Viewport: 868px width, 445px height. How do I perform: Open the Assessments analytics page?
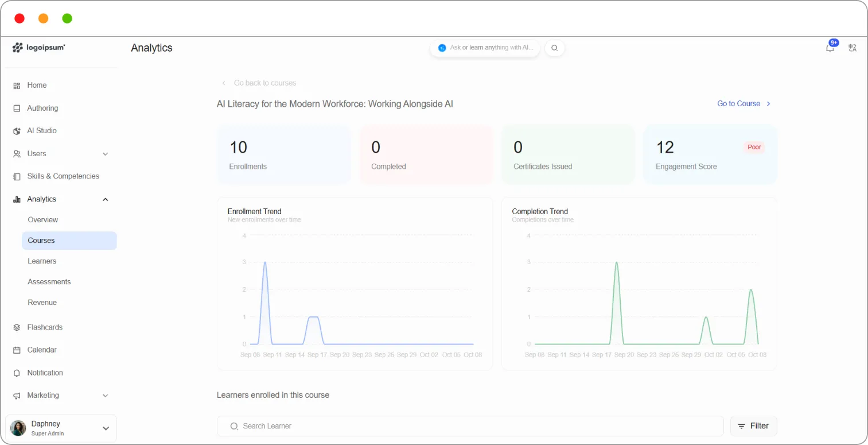click(x=49, y=282)
